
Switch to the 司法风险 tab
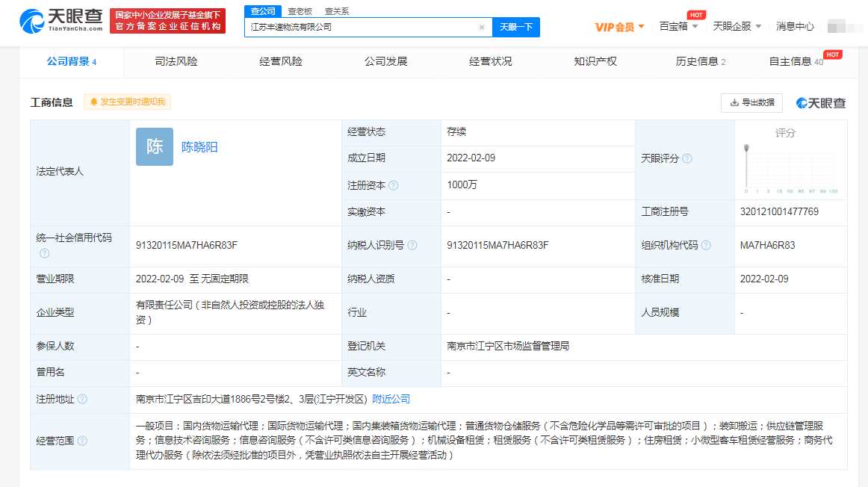click(x=176, y=61)
